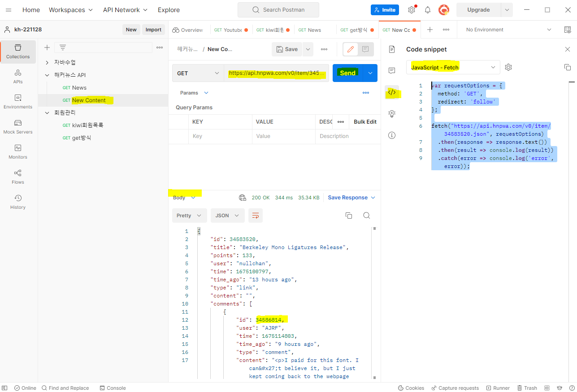Open the Home menu item
The height and width of the screenshot is (392, 577).
pyautogui.click(x=31, y=9)
